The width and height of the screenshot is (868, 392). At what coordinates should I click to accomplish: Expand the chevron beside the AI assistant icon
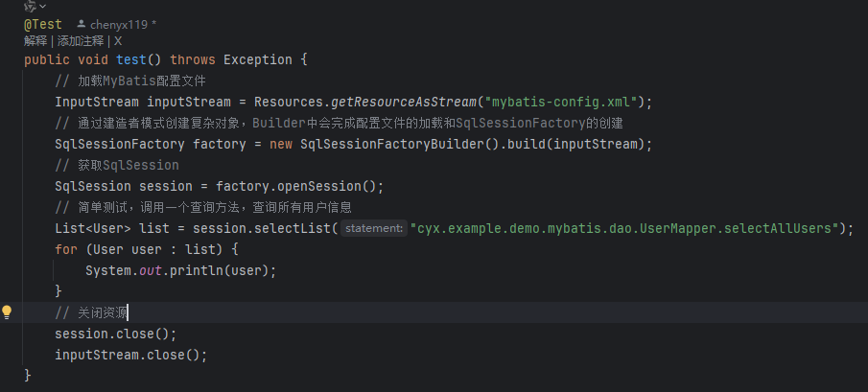(43, 7)
